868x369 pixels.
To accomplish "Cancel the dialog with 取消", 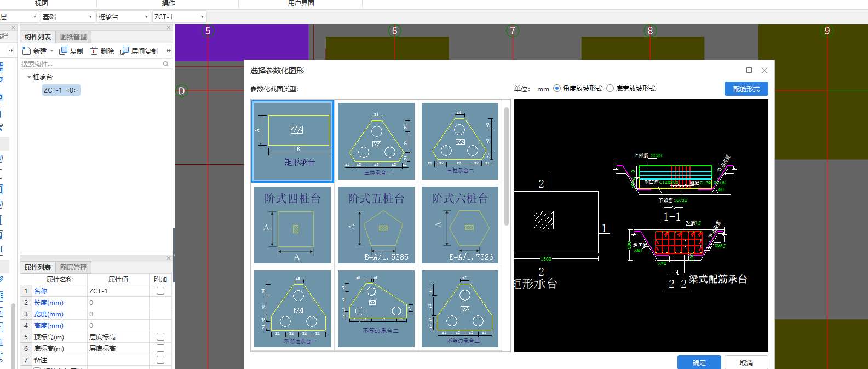I will coord(746,362).
